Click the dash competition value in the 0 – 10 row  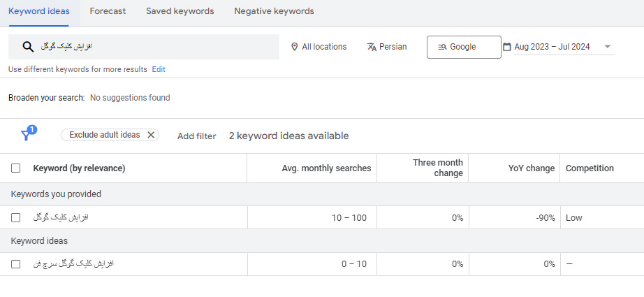pos(569,264)
